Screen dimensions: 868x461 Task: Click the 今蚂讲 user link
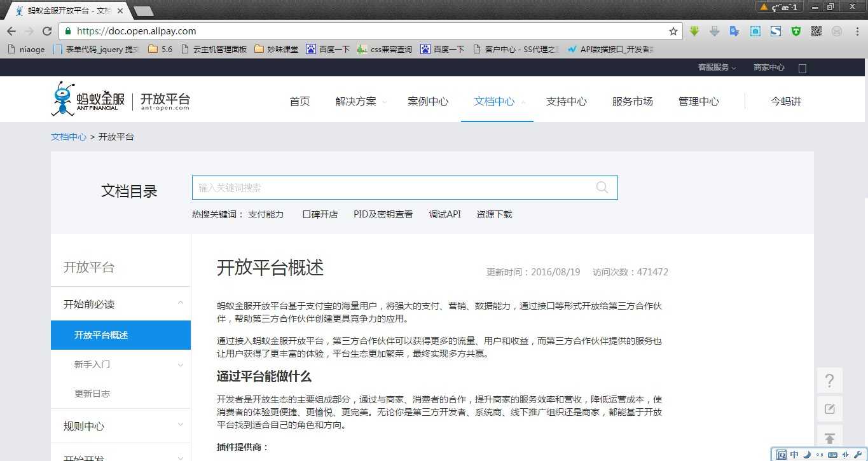click(x=786, y=101)
